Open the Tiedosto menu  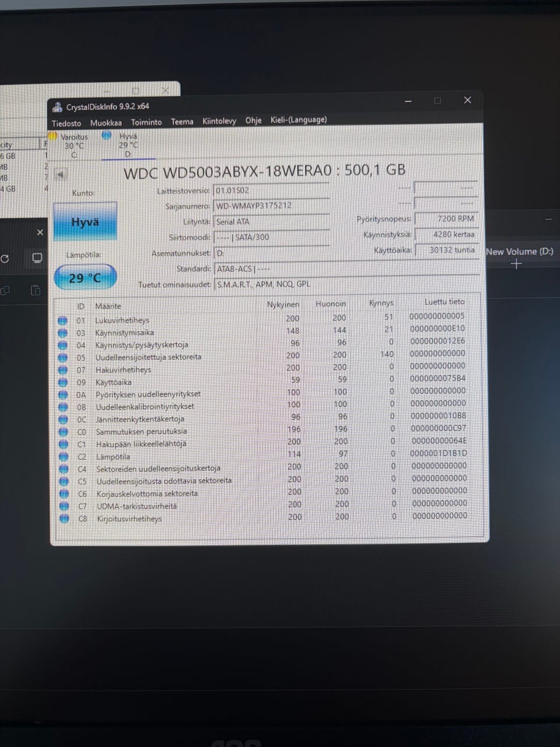coord(66,123)
